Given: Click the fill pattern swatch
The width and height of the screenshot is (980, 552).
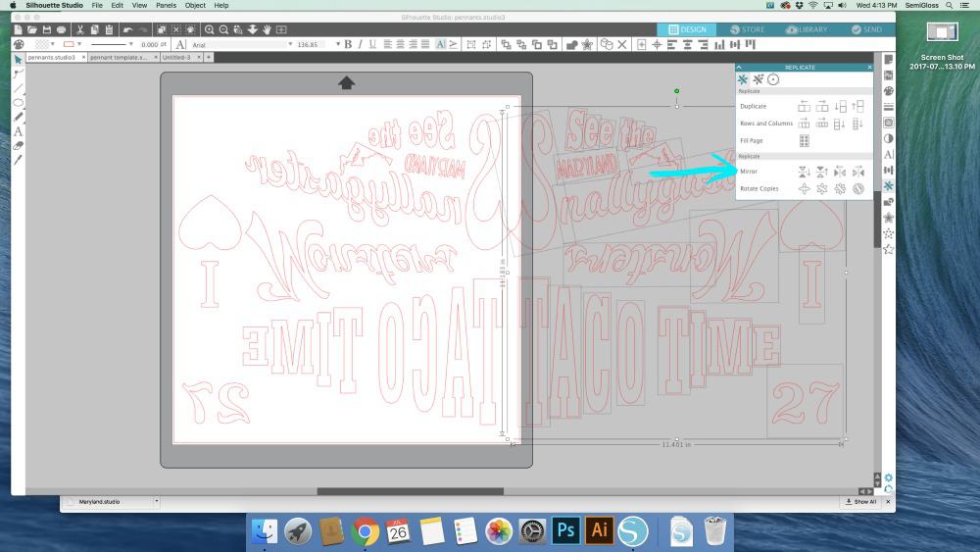Looking at the screenshot, I should tap(42, 44).
